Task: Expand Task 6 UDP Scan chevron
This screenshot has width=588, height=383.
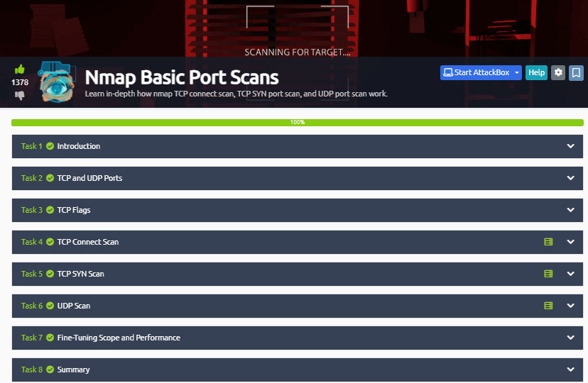Action: coord(570,306)
